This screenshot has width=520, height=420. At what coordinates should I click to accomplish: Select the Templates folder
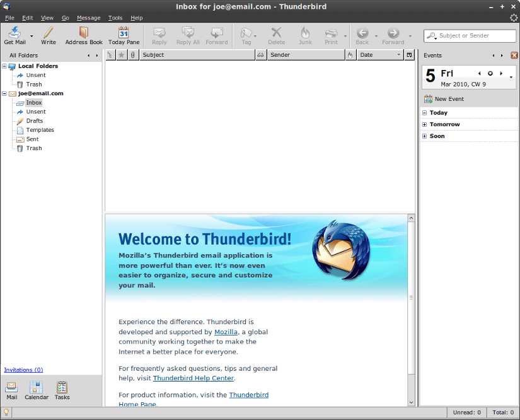[x=40, y=130]
